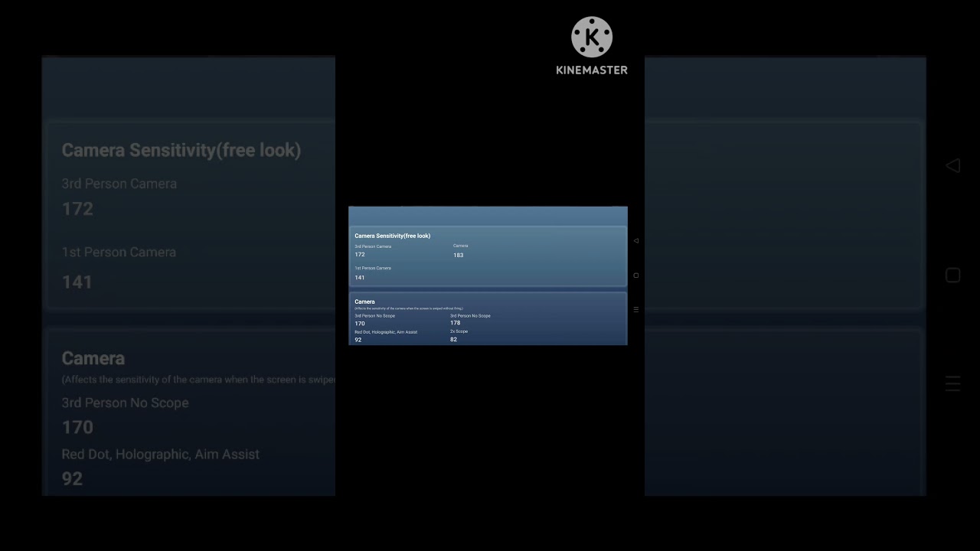
Task: Tap the back triangle beside the small center screen
Action: click(635, 240)
